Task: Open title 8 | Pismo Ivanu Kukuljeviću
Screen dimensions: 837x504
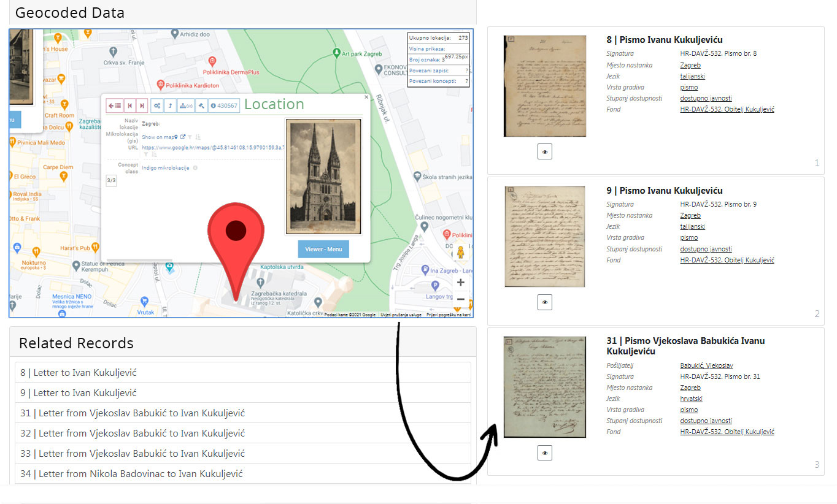Action: coord(665,40)
